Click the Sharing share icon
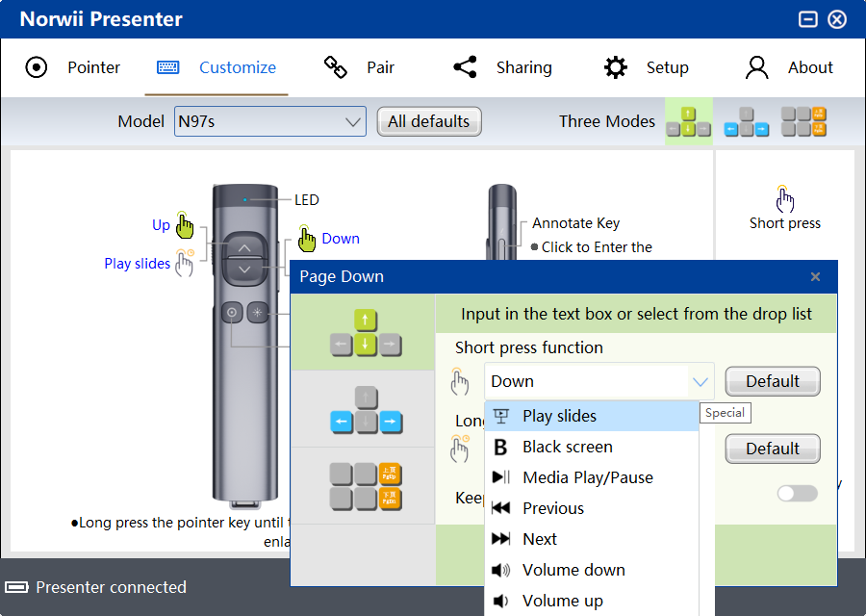The image size is (866, 616). 465,67
